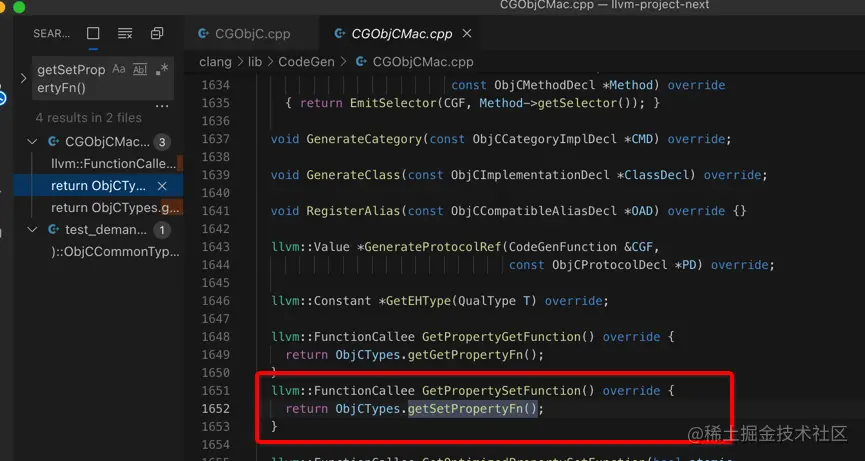Click line number 1652 in the gutter

pyautogui.click(x=216, y=409)
